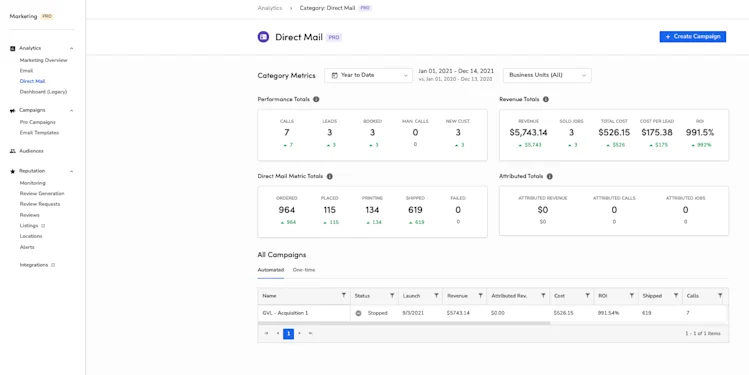Go to last page of campaigns

[x=310, y=333]
